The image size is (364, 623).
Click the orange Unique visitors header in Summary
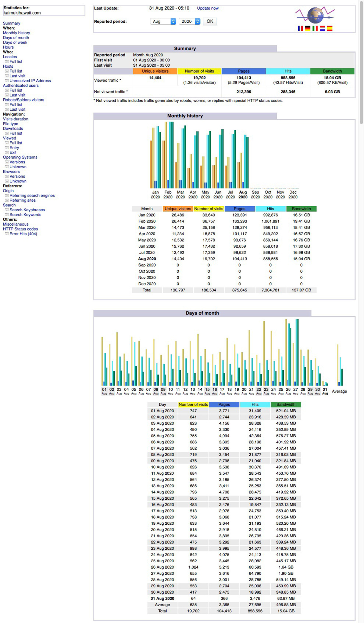point(155,71)
